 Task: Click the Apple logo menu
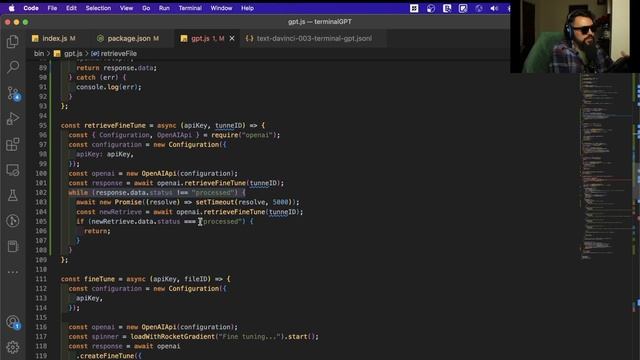coord(11,8)
